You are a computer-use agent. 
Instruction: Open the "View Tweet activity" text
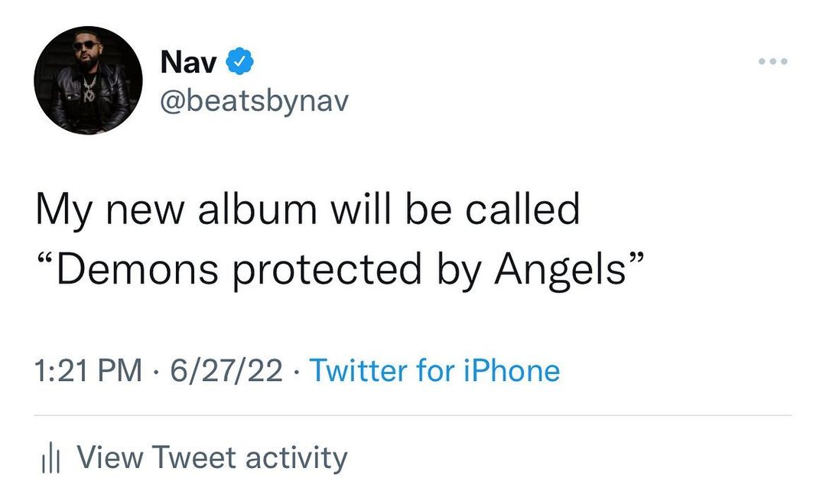212,457
